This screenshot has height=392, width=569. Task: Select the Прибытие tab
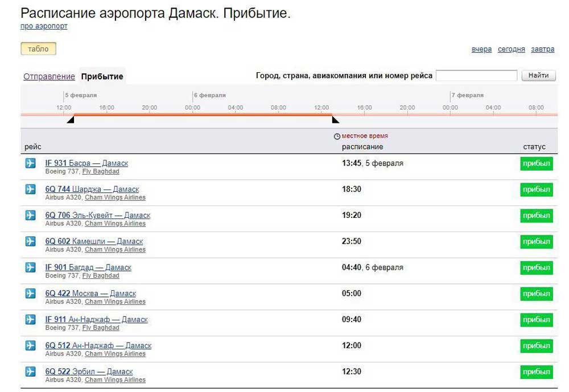102,77
